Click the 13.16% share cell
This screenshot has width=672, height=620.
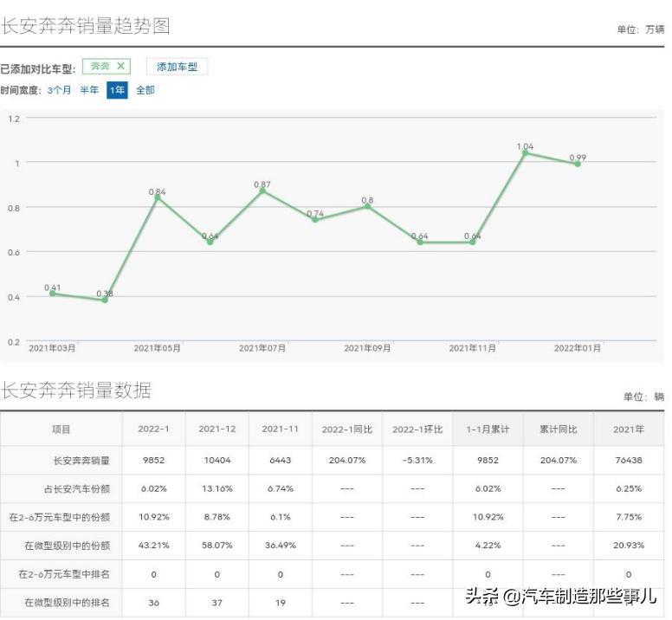point(216,488)
